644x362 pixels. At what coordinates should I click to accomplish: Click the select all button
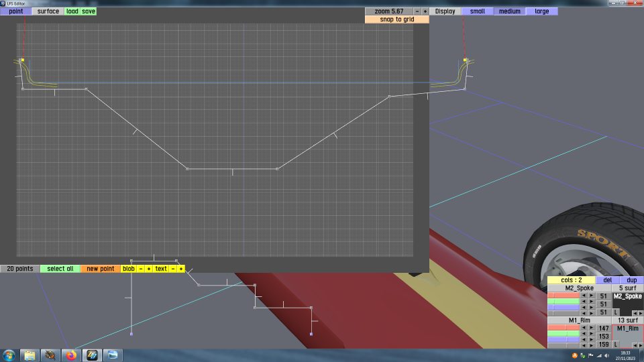(x=60, y=268)
